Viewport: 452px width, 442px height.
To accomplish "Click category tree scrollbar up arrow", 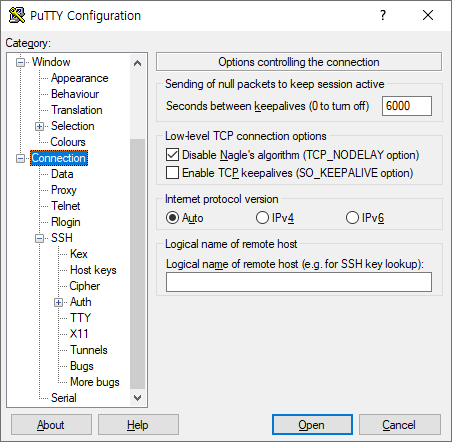I will tap(137, 63).
